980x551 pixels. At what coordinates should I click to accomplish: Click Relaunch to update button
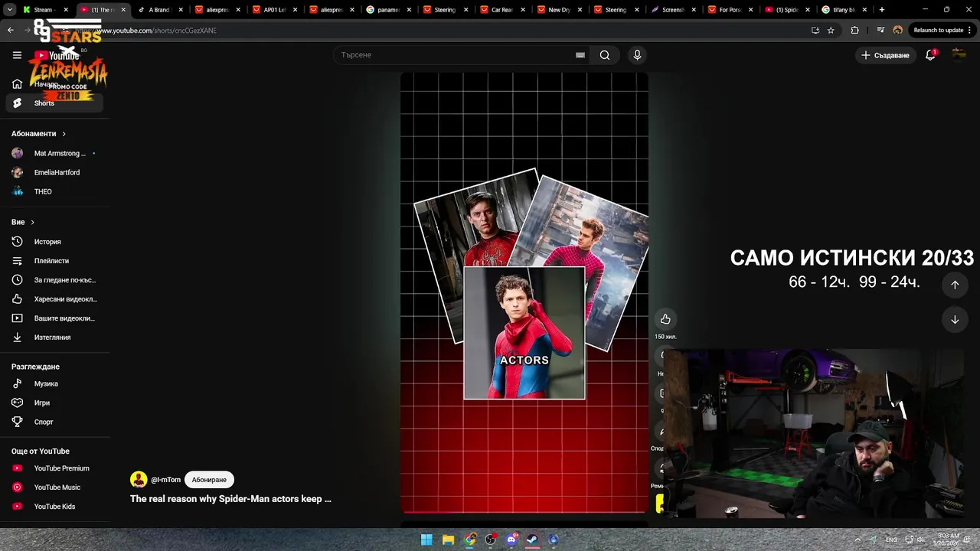[x=942, y=31]
